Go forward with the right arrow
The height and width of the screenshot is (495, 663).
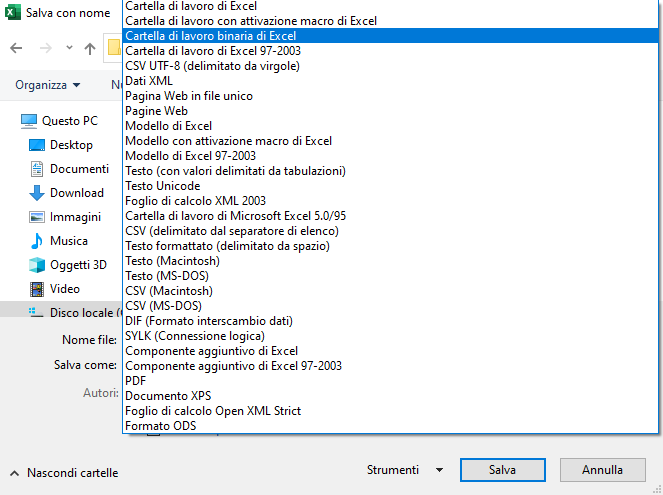[x=46, y=48]
